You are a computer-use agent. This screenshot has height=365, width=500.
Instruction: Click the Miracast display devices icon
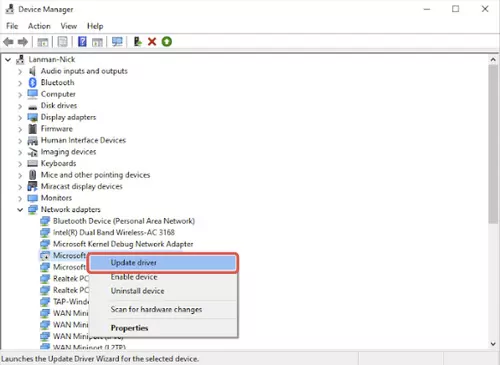click(33, 186)
